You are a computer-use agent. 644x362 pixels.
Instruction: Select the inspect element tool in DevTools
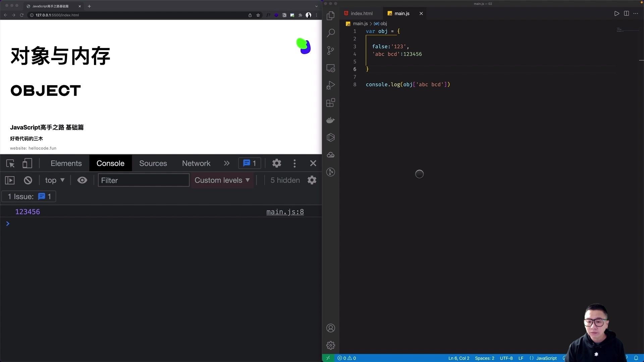click(x=10, y=163)
